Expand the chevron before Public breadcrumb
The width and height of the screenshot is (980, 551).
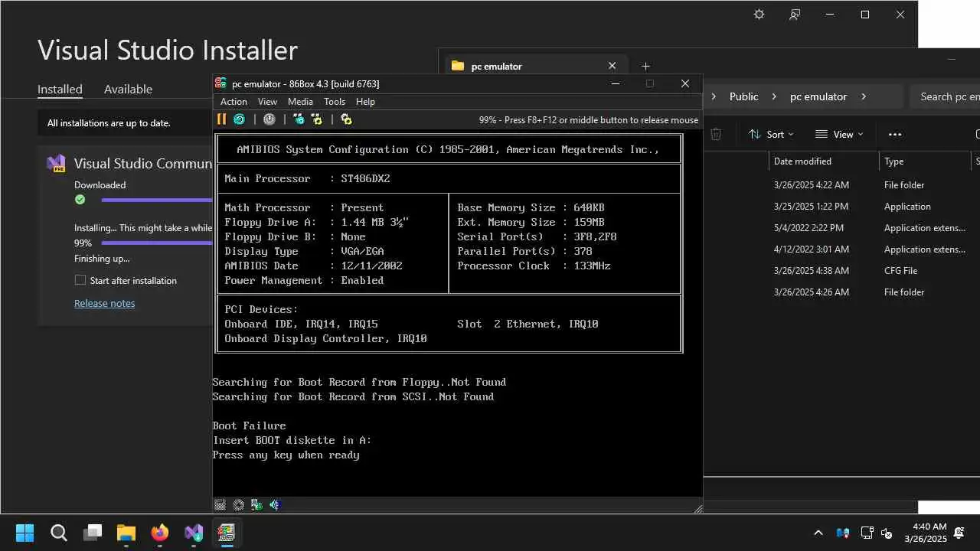(x=714, y=96)
